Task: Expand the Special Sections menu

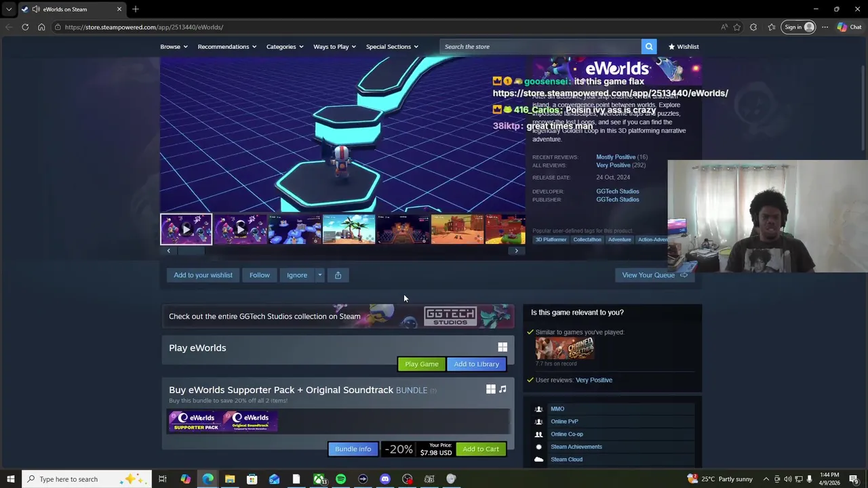Action: [392, 47]
